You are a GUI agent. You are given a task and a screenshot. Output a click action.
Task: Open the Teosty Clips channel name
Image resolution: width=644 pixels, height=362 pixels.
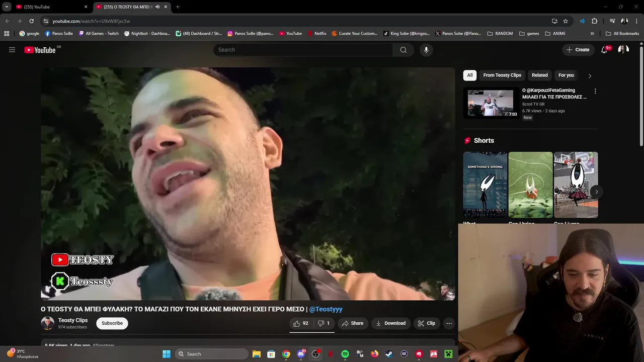click(x=73, y=320)
